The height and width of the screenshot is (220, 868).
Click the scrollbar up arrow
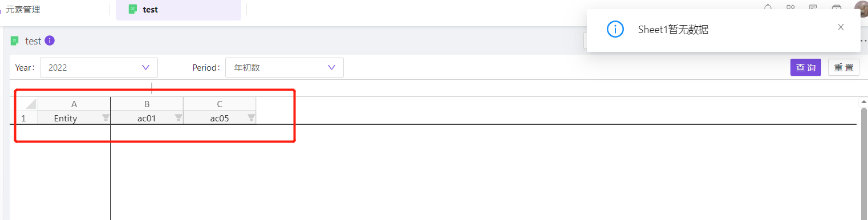(x=863, y=103)
